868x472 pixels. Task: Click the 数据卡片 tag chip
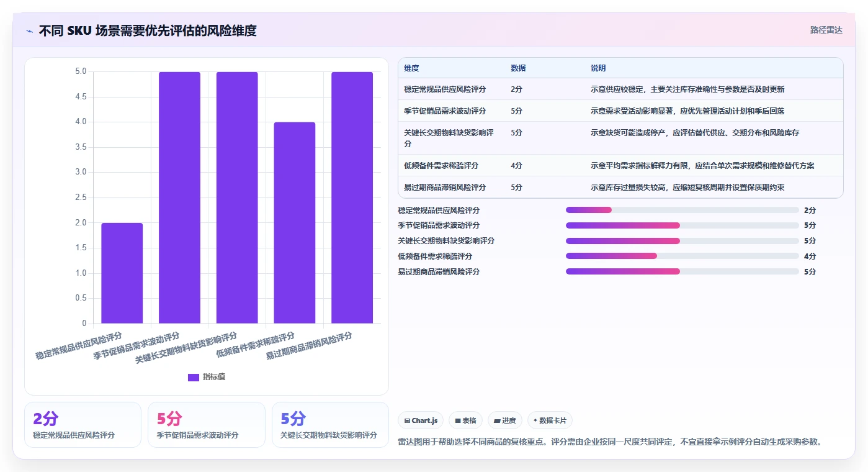tap(550, 420)
